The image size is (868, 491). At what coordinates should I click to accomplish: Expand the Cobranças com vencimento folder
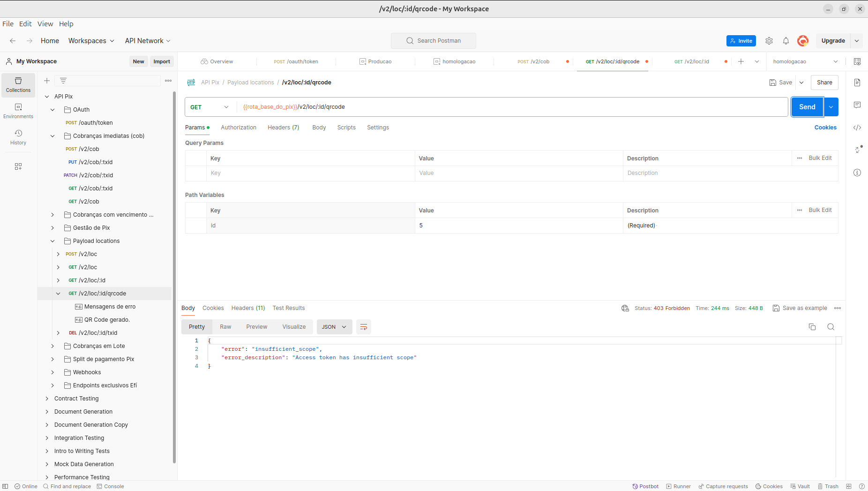(52, 215)
